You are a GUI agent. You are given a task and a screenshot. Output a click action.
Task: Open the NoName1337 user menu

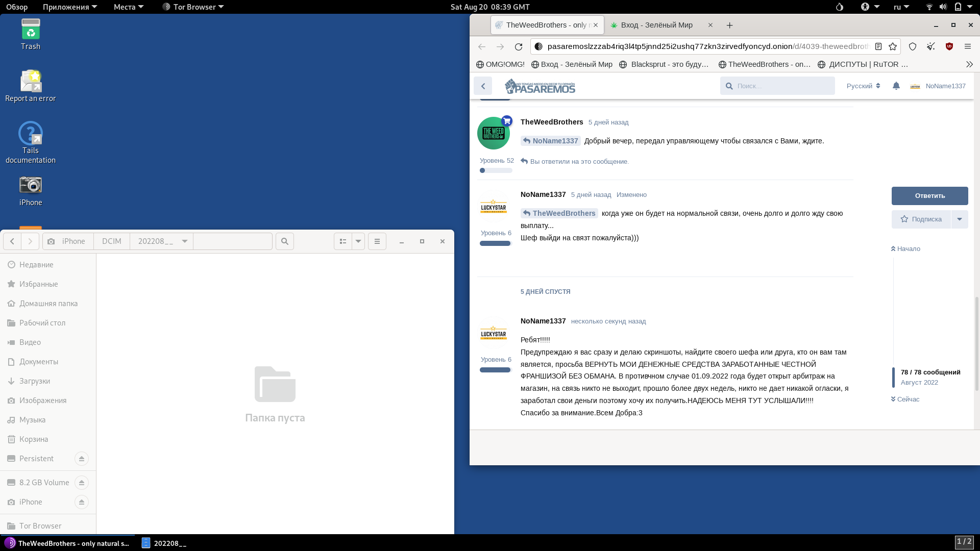pyautogui.click(x=938, y=86)
